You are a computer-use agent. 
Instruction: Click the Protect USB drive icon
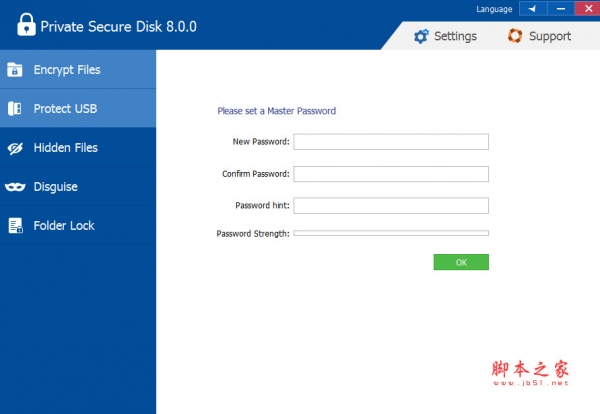click(15, 109)
